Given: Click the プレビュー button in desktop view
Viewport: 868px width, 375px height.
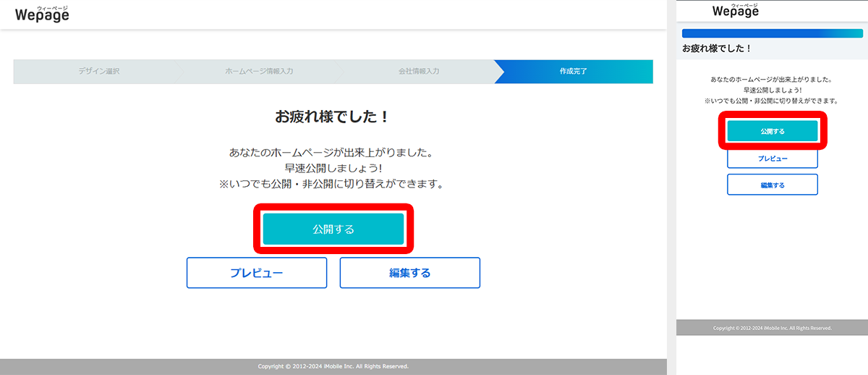Looking at the screenshot, I should (257, 273).
